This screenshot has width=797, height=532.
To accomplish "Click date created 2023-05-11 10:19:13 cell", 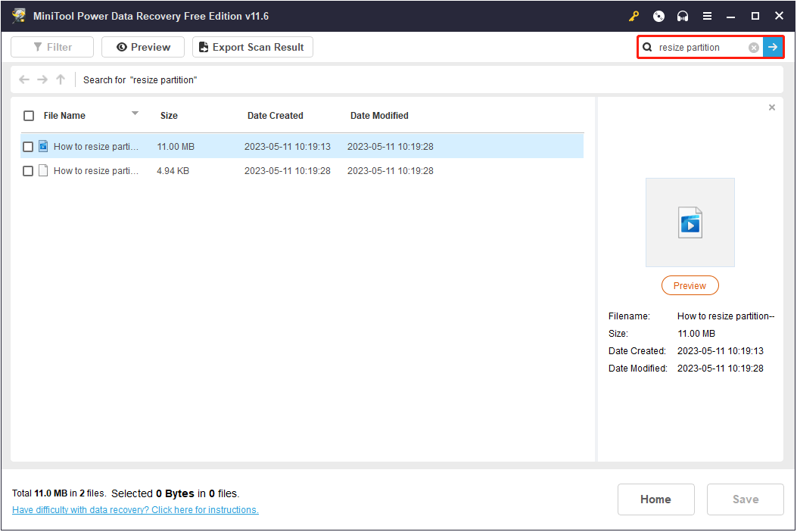I will click(287, 147).
